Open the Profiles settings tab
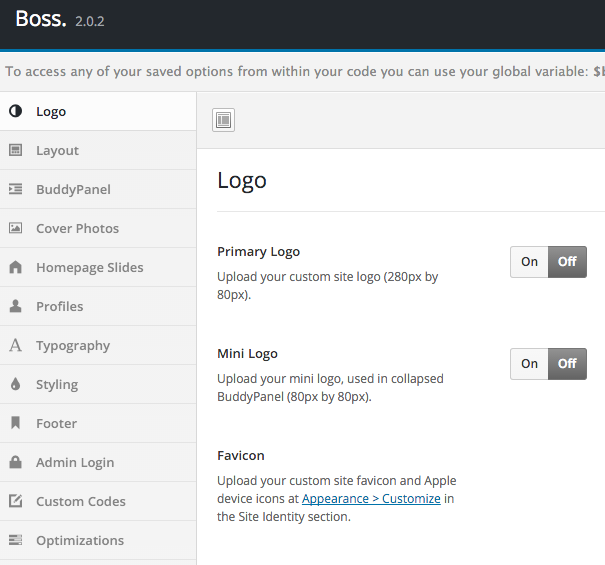605x565 pixels. point(98,306)
